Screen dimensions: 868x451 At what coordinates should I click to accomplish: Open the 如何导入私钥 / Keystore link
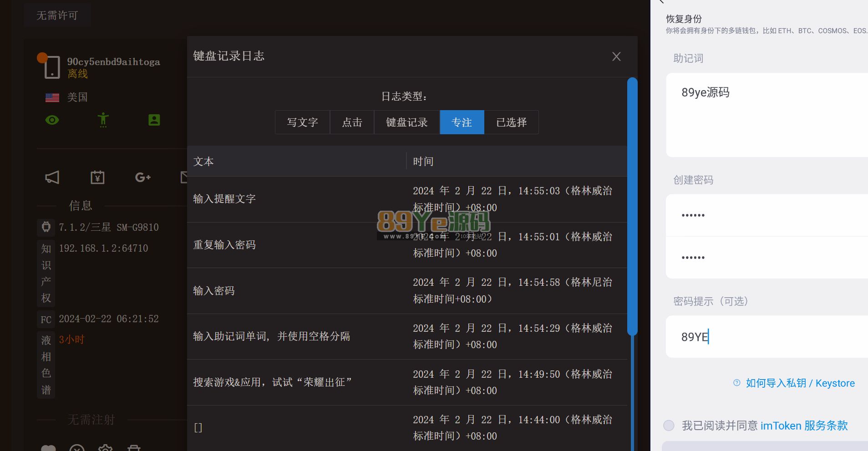tap(800, 383)
